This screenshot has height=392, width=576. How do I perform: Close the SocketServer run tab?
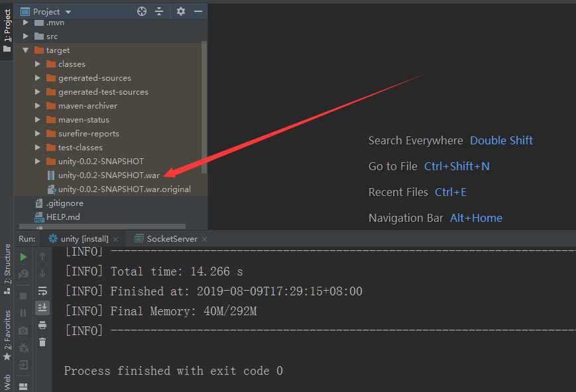[x=205, y=239]
